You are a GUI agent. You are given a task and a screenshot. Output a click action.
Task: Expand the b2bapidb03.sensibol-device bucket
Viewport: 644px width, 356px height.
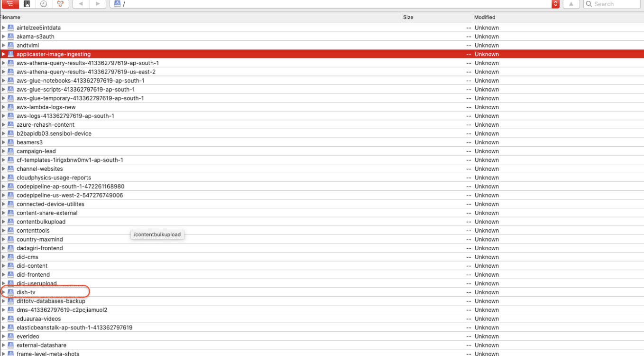point(3,133)
